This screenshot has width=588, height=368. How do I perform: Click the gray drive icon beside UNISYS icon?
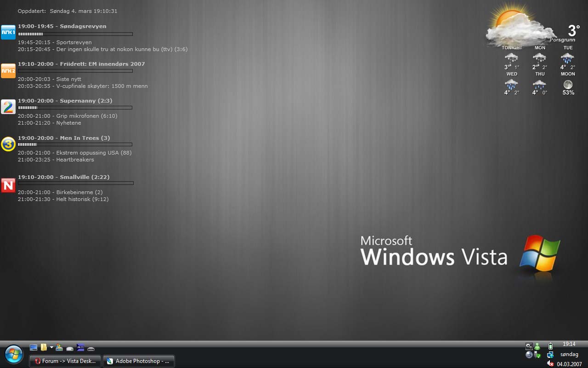point(70,349)
